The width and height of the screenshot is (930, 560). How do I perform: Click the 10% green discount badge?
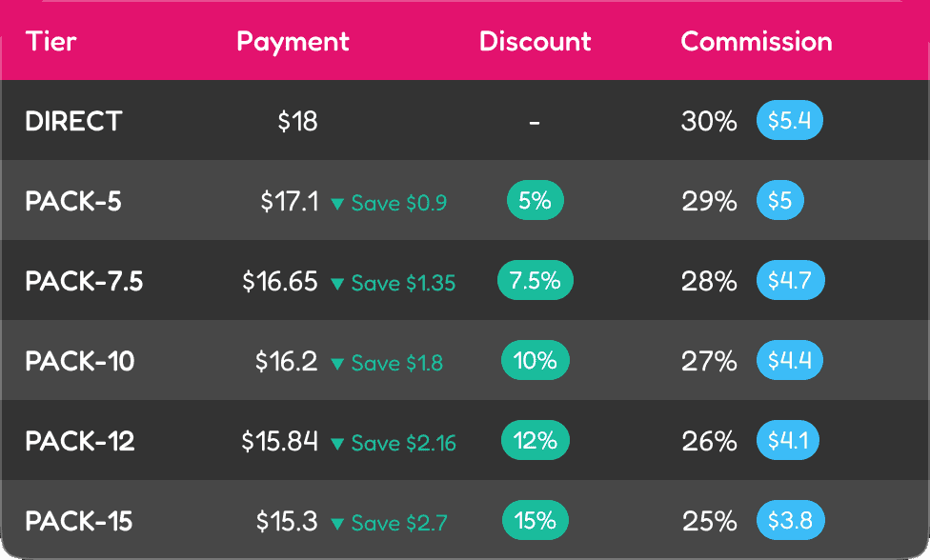[535, 360]
